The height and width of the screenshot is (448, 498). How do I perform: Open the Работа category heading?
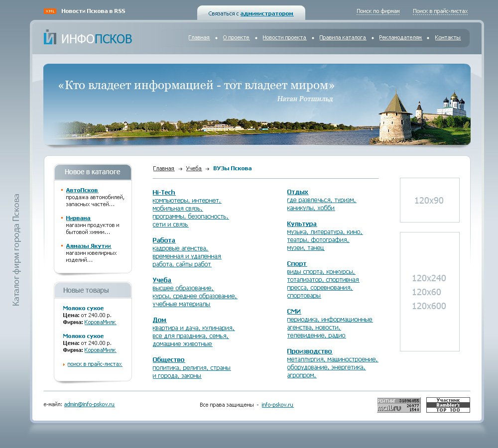164,240
